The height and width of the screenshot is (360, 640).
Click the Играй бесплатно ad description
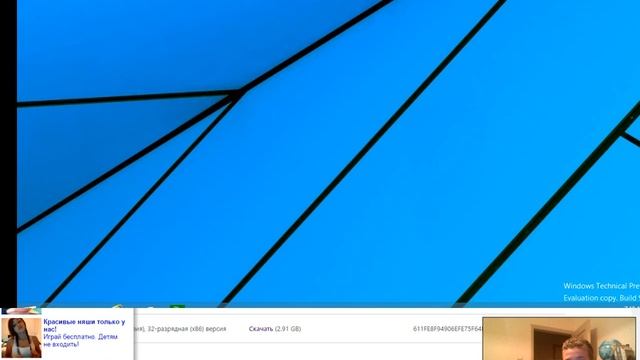pyautogui.click(x=80, y=340)
